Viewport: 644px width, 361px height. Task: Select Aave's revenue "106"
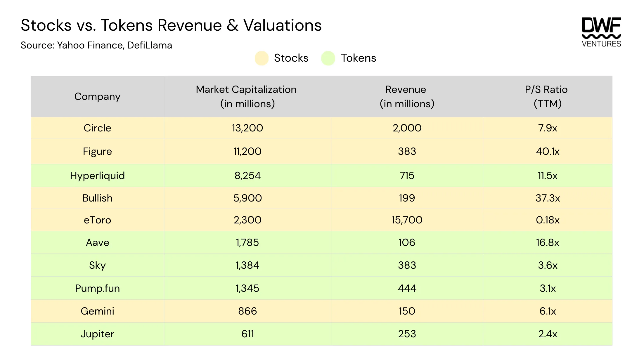[x=407, y=242]
